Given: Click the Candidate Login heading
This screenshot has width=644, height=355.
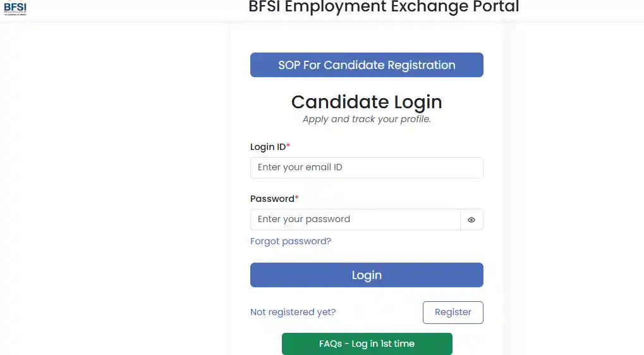Looking at the screenshot, I should [x=367, y=102].
